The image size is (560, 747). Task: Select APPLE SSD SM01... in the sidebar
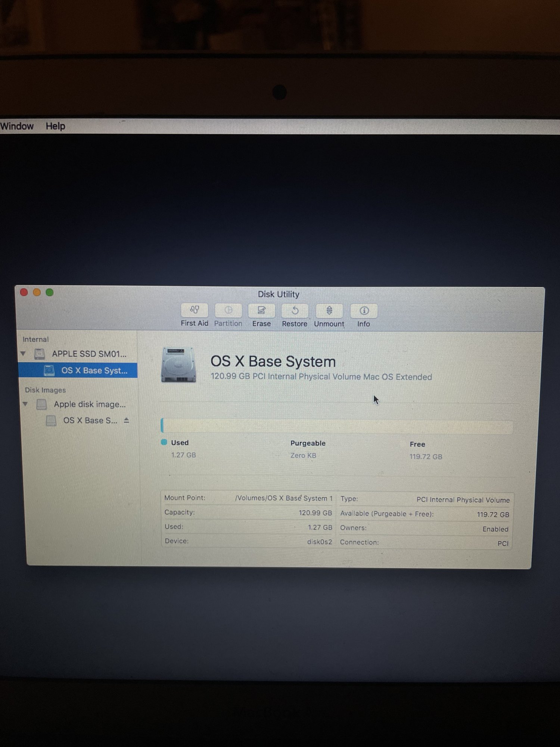(x=78, y=354)
